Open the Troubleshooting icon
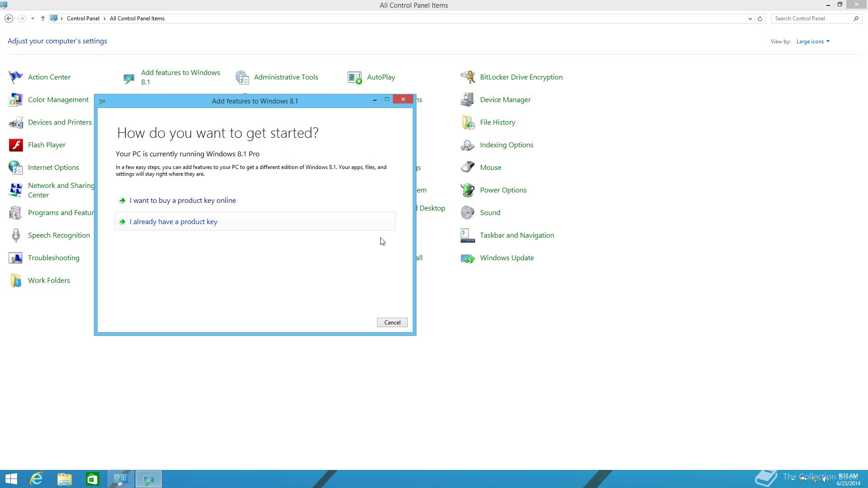The height and width of the screenshot is (488, 868). (x=16, y=258)
